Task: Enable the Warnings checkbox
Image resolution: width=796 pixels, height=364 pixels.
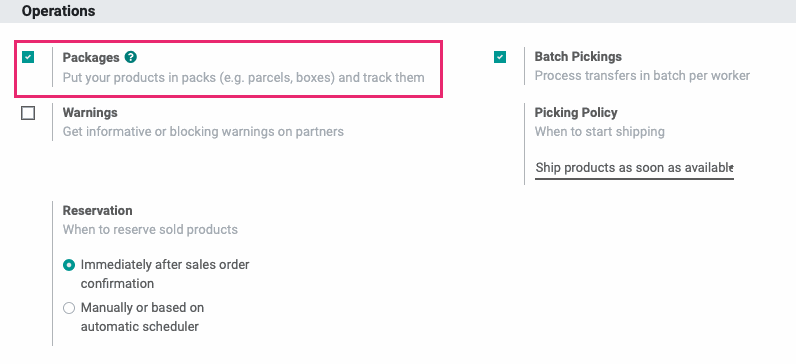Action: pyautogui.click(x=28, y=113)
